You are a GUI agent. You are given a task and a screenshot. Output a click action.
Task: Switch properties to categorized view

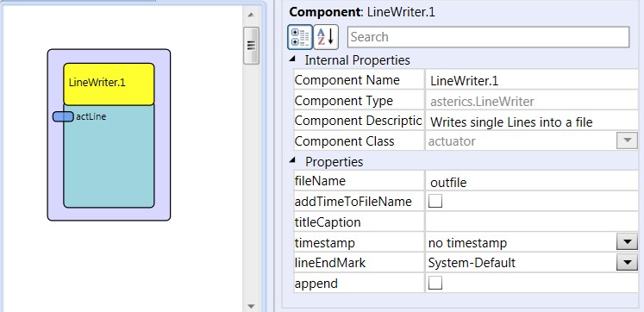pos(300,36)
